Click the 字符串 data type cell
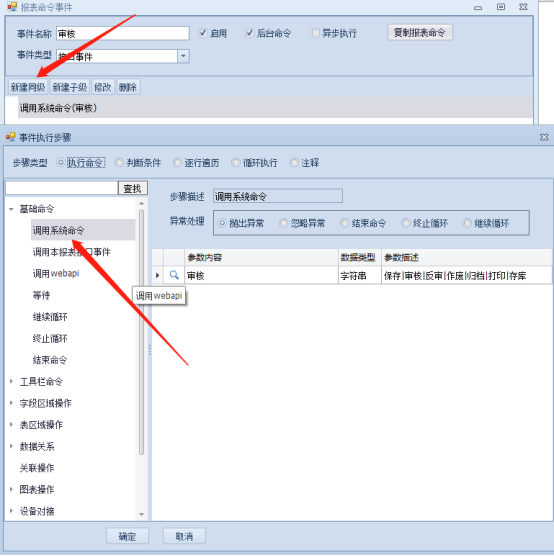The width and height of the screenshot is (554, 556). tap(359, 276)
